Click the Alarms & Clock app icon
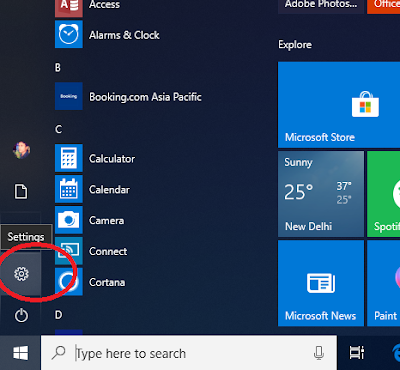Image resolution: width=400 pixels, height=370 pixels. click(x=69, y=34)
